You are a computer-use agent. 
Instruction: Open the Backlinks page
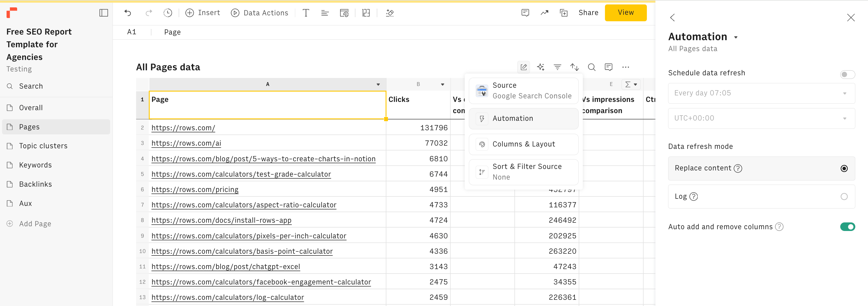[56, 184]
